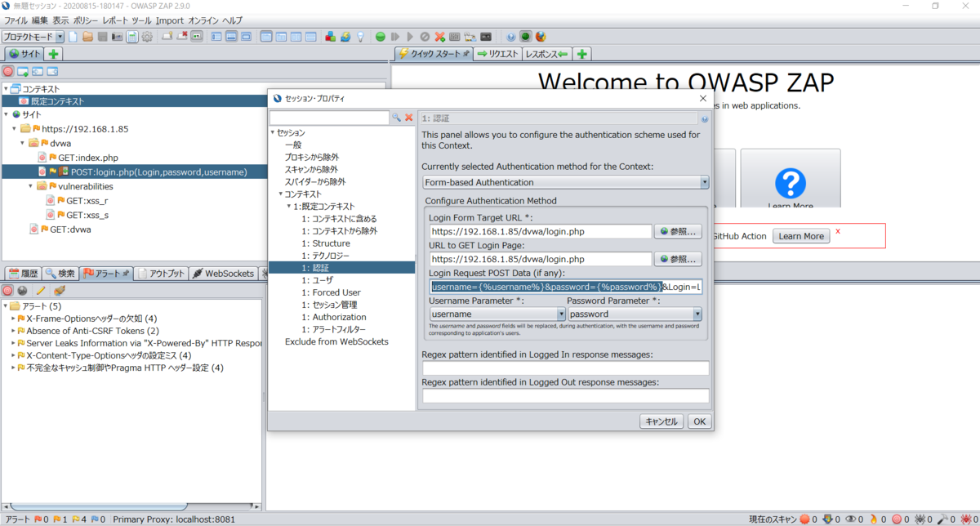
Task: Click the green circle break toggle icon
Action: (381, 37)
